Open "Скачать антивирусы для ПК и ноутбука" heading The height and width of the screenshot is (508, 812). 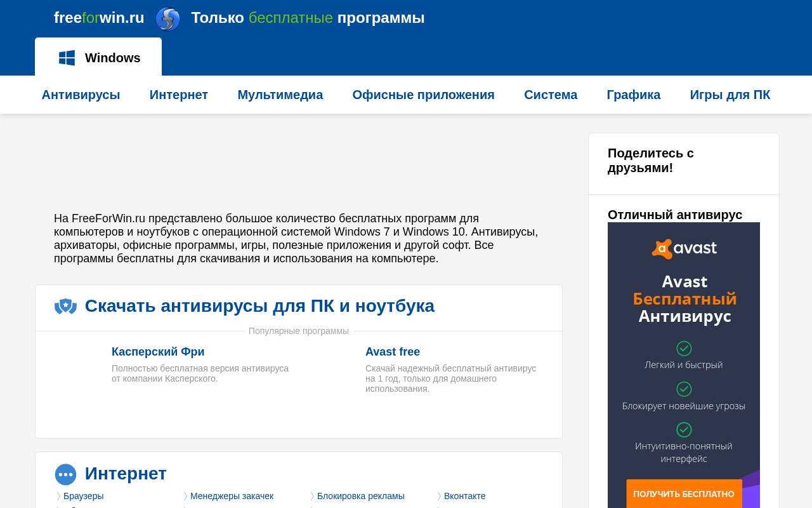coord(259,306)
